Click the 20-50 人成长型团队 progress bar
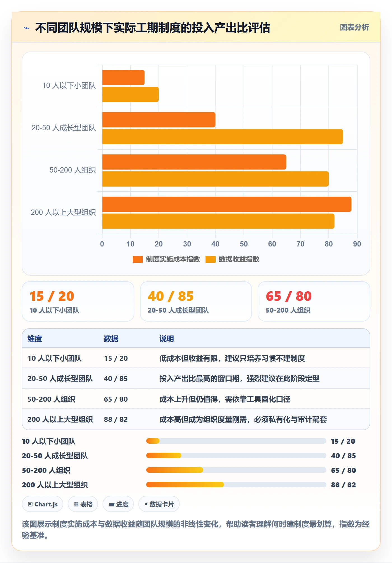Screen dimensions: 392x563 pyautogui.click(x=236, y=455)
